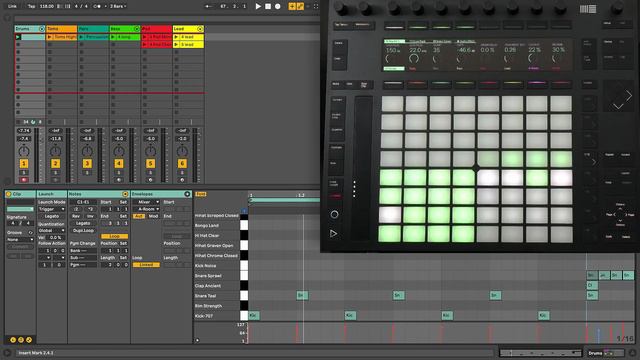Viewport: 640px width, 360px height.
Task: Open the Quantization Global dropdown
Action: click(x=51, y=230)
